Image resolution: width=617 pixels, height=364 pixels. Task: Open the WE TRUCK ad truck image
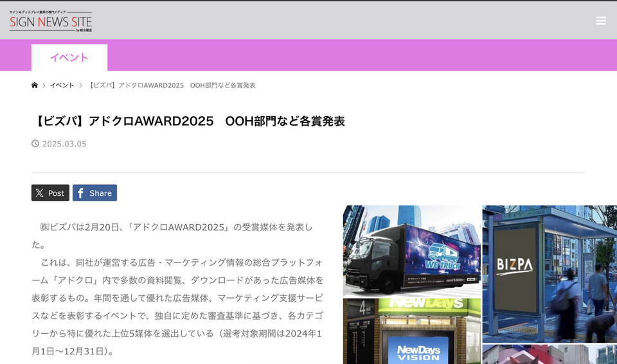coord(411,251)
